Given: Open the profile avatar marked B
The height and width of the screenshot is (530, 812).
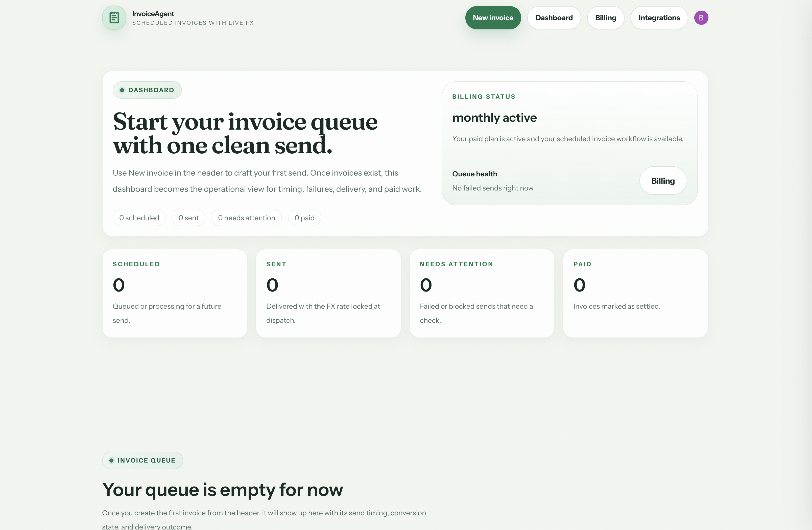Looking at the screenshot, I should (x=701, y=17).
